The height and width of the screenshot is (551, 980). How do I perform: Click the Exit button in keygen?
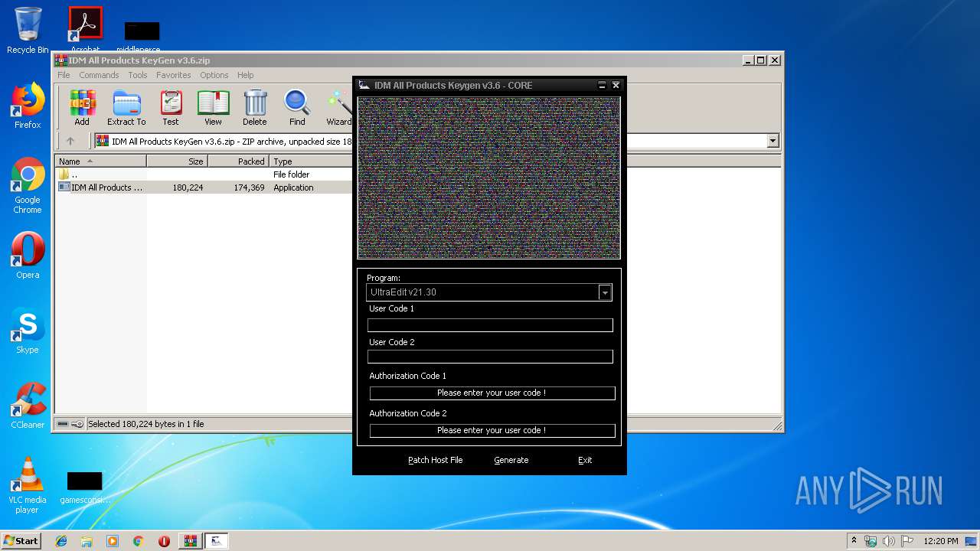tap(585, 460)
